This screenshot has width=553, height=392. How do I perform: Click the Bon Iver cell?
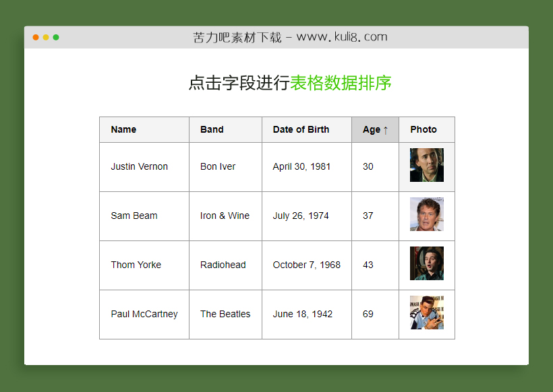[217, 166]
